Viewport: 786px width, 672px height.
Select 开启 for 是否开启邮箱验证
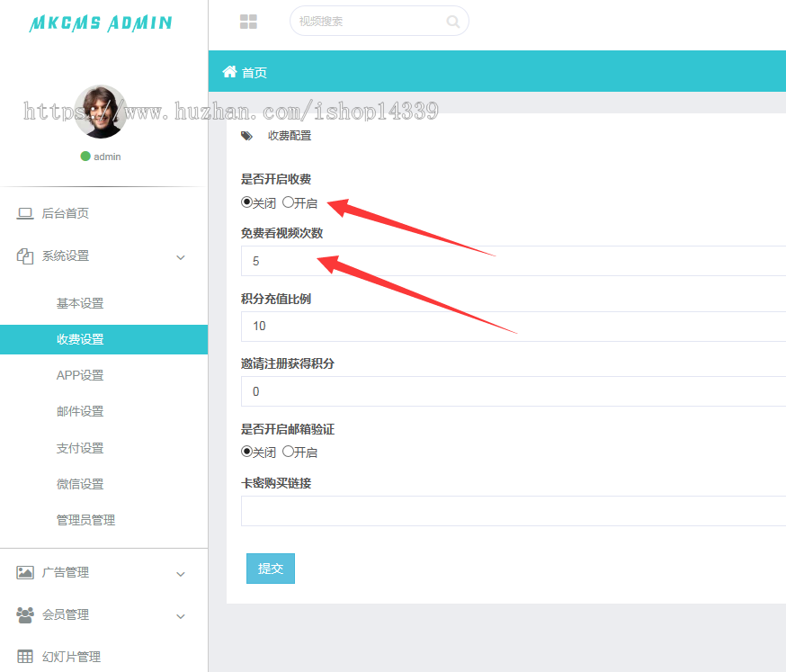pyautogui.click(x=288, y=452)
